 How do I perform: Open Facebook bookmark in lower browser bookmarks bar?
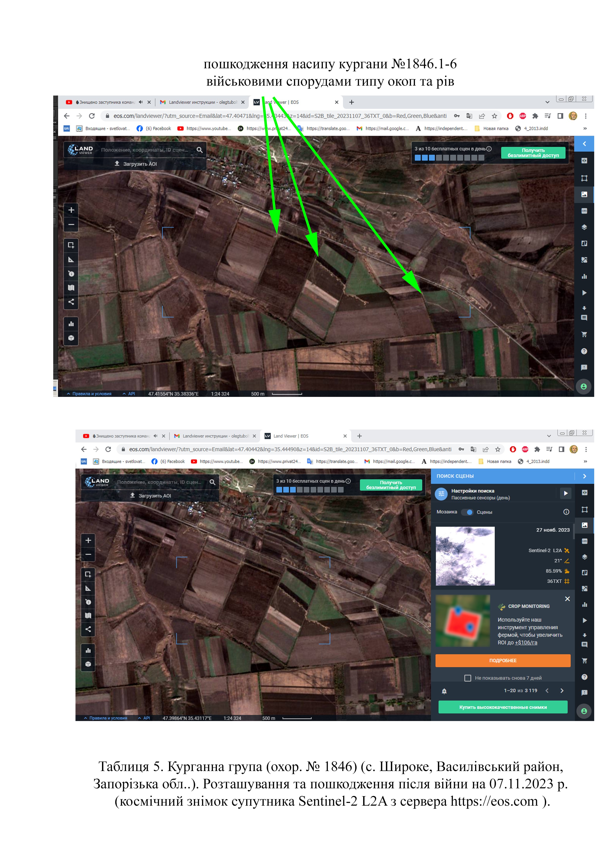pyautogui.click(x=168, y=461)
